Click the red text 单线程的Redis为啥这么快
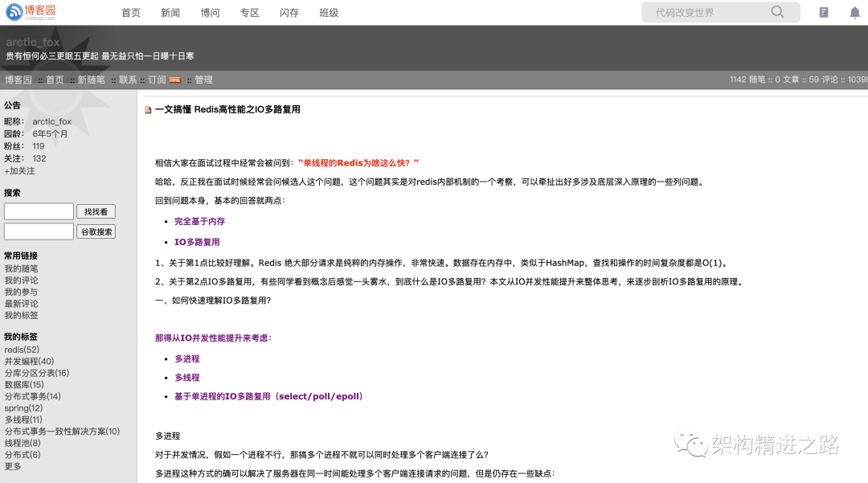Screen dimensions: 868x483 357,162
